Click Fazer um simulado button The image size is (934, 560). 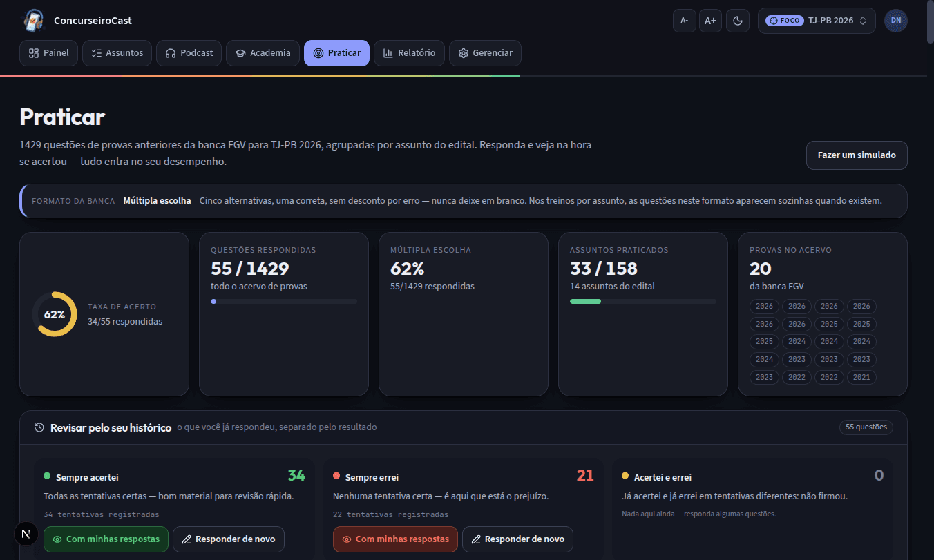tap(857, 155)
